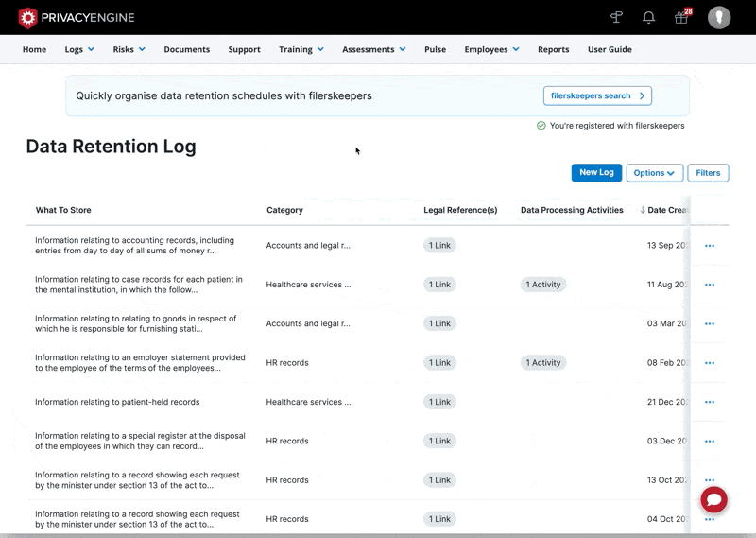
Task: Open the Documents page
Action: [186, 49]
